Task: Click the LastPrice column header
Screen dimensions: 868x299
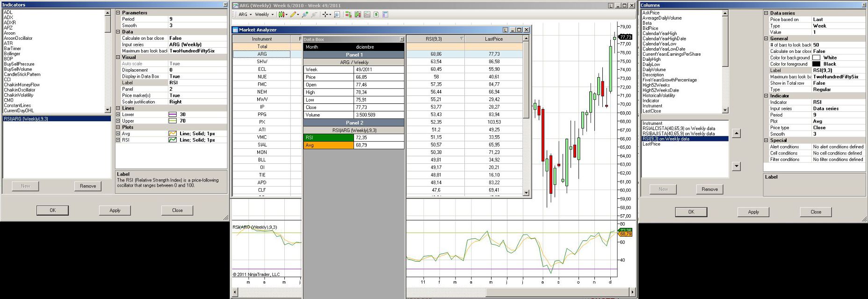Action: tap(493, 39)
